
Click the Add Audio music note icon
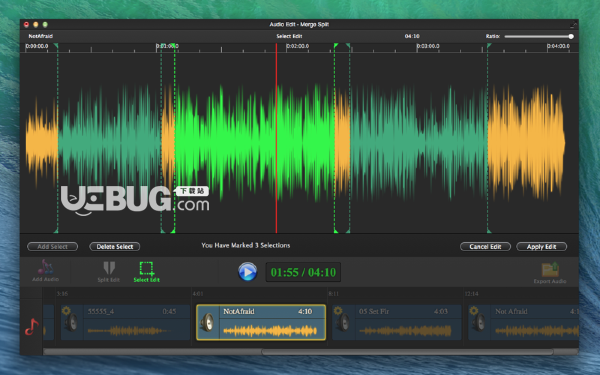pyautogui.click(x=45, y=267)
